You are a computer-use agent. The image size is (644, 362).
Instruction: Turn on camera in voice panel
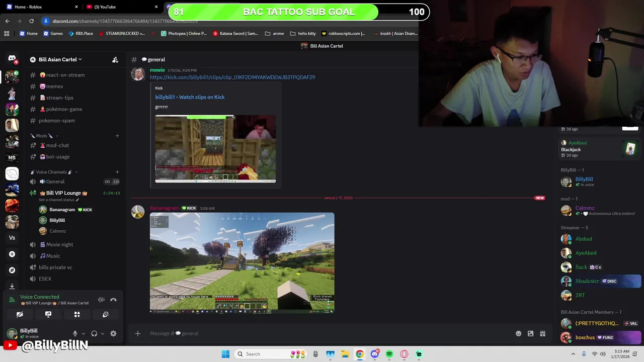click(x=20, y=314)
